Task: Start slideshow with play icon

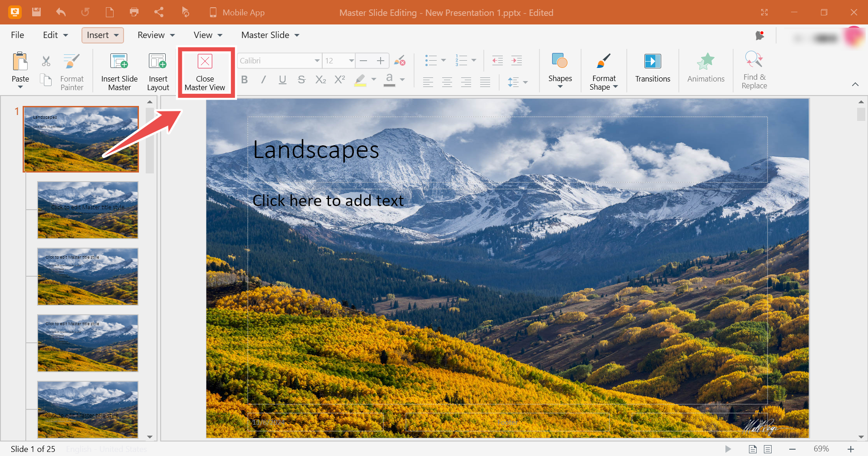Action: coord(728,449)
